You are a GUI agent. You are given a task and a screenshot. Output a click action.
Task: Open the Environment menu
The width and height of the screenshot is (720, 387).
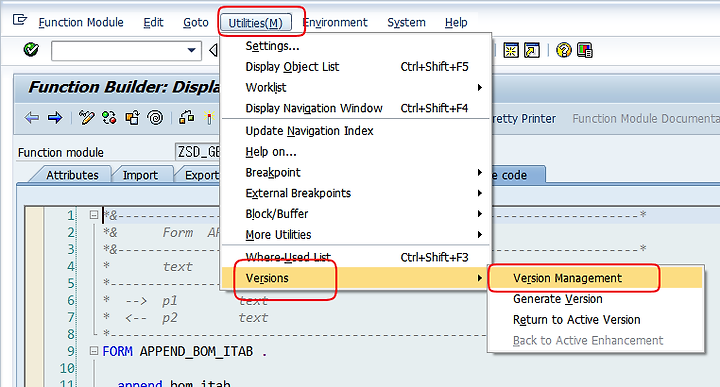335,22
